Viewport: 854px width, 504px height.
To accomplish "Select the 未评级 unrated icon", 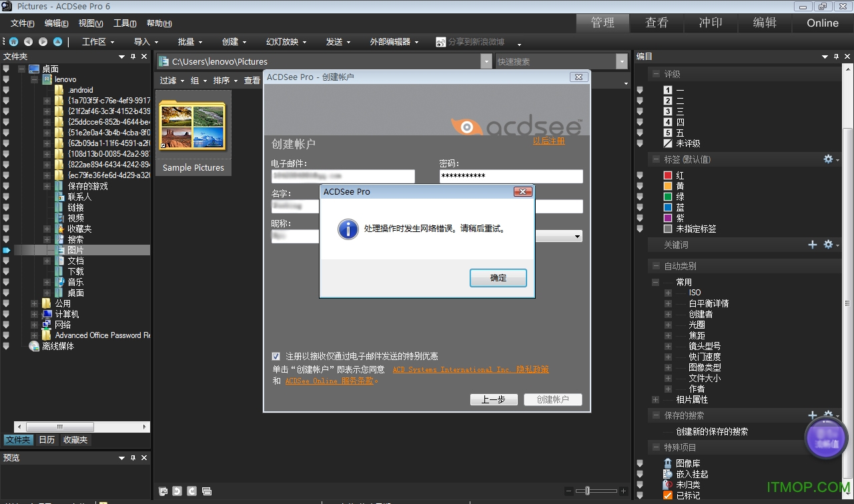I will [x=668, y=143].
